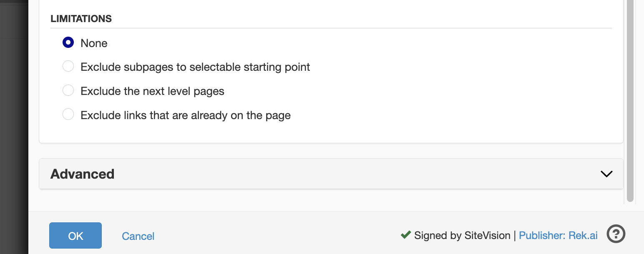This screenshot has height=254, width=644.
Task: Open the help question mark icon
Action: click(x=616, y=234)
